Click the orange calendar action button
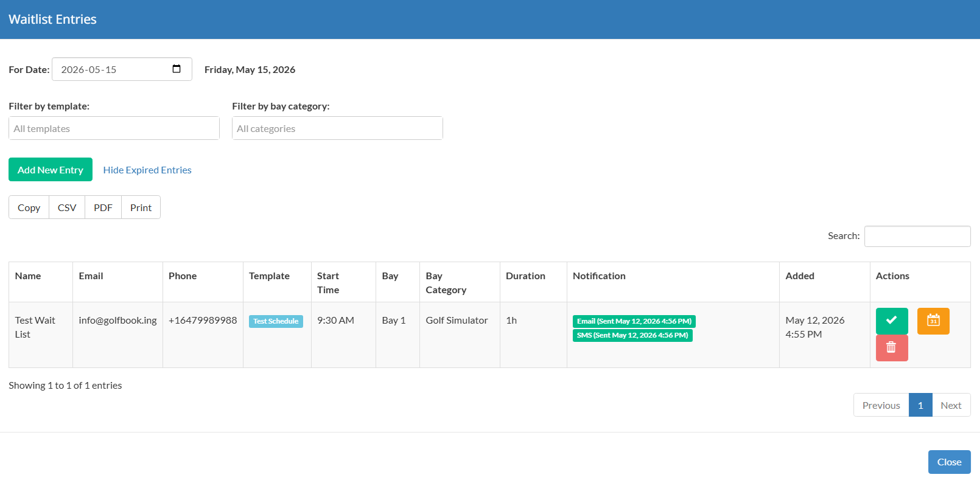Screen dimensions: 980x483 (x=933, y=321)
